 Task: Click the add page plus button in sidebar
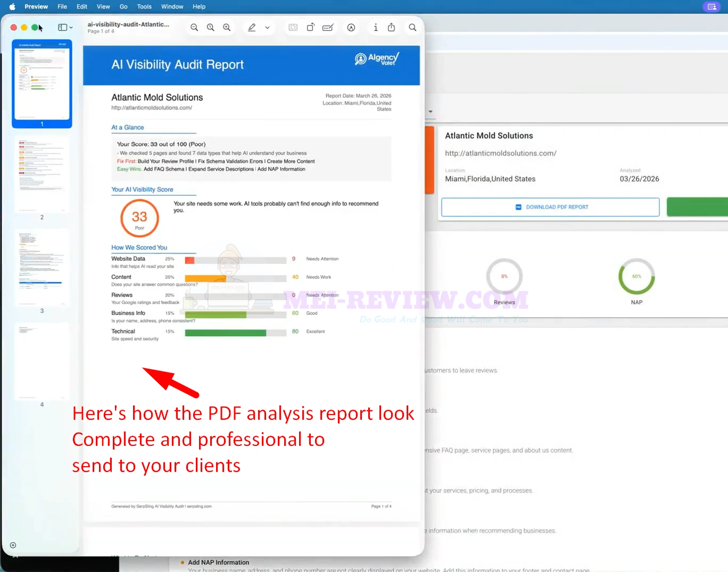(13, 545)
